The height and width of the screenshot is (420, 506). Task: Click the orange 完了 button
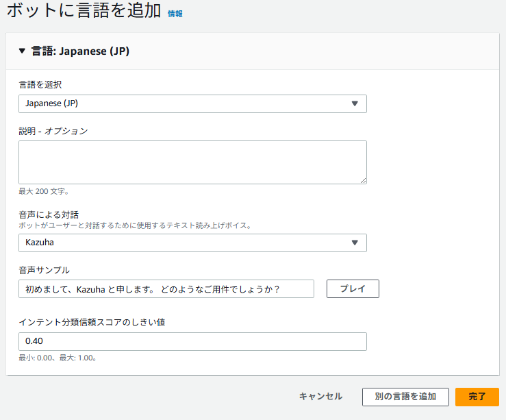click(477, 397)
